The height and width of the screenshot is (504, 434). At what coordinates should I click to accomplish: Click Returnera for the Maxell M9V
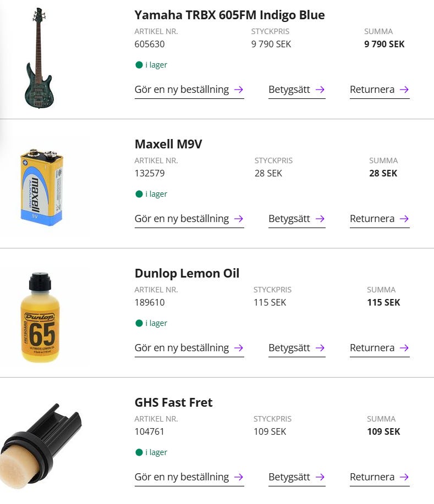click(x=379, y=219)
